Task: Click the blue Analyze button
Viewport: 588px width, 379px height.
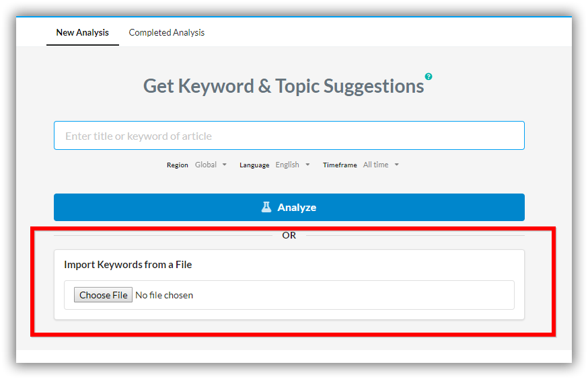Action: click(289, 207)
